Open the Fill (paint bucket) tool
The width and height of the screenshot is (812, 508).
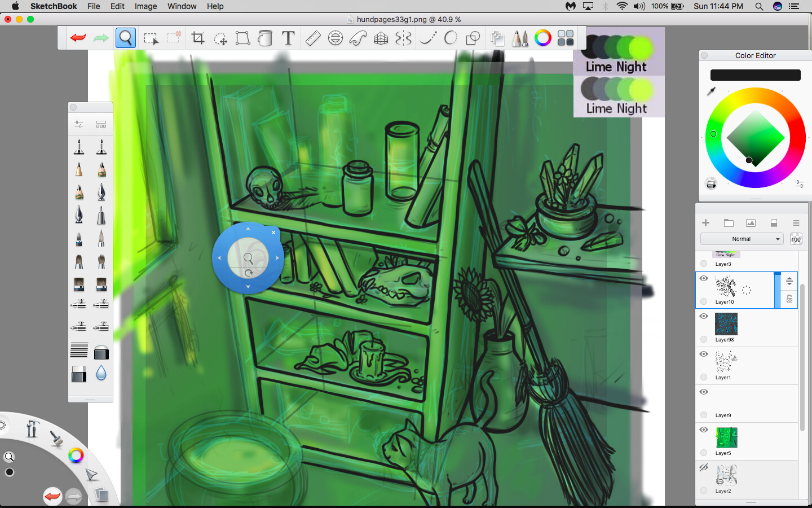[265, 38]
